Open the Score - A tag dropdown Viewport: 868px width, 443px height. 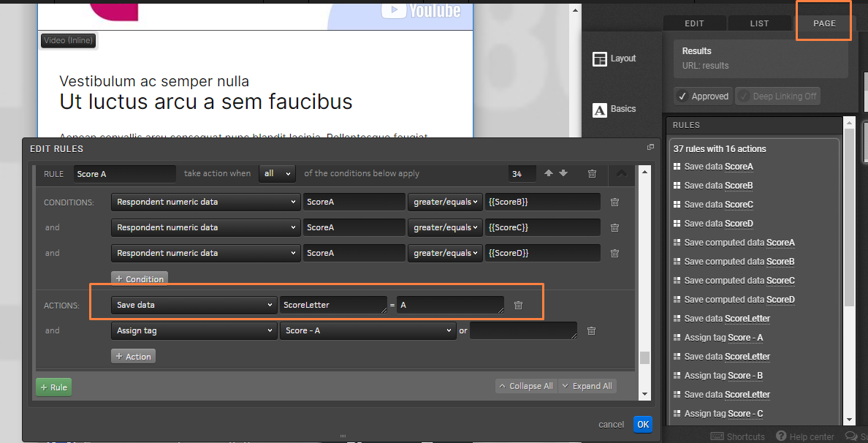point(368,330)
